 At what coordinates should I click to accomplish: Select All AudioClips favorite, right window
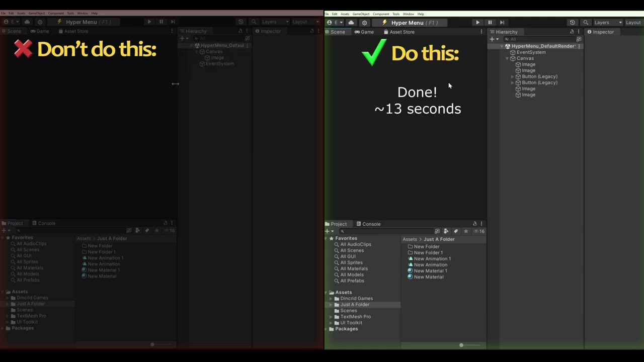[x=356, y=244]
